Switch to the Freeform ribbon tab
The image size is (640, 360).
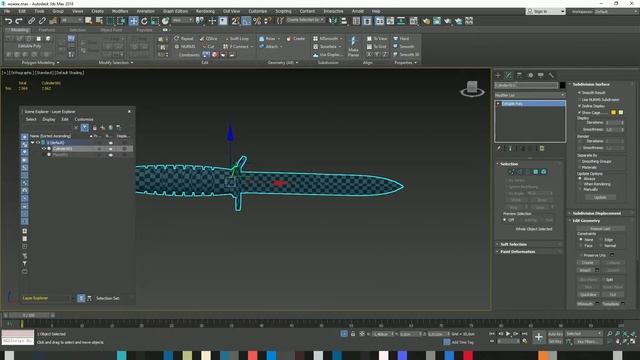(x=47, y=30)
